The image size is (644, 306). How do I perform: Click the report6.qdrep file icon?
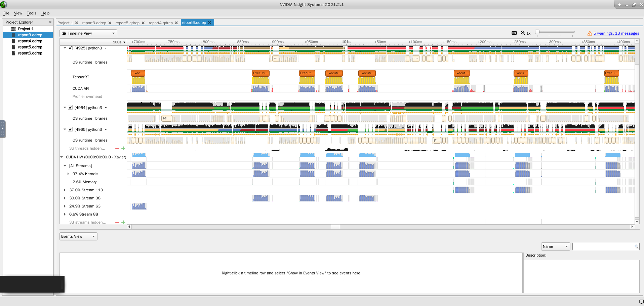(13, 53)
